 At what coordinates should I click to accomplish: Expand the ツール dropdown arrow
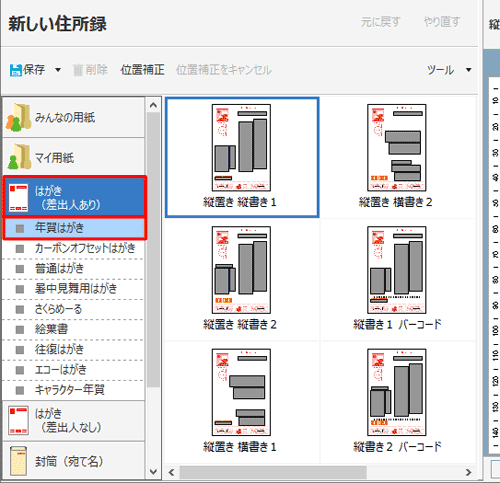(469, 70)
